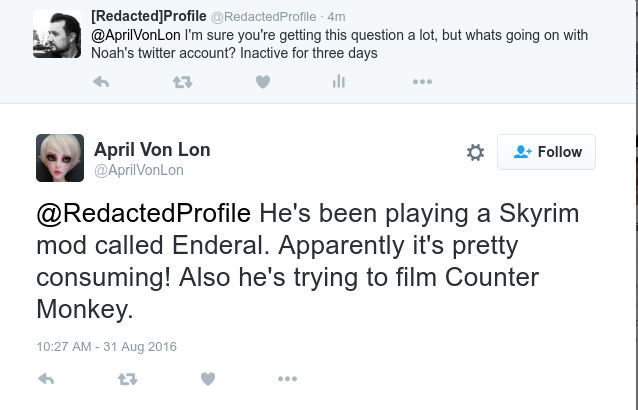Open more options dots on first tweet

coord(422,82)
